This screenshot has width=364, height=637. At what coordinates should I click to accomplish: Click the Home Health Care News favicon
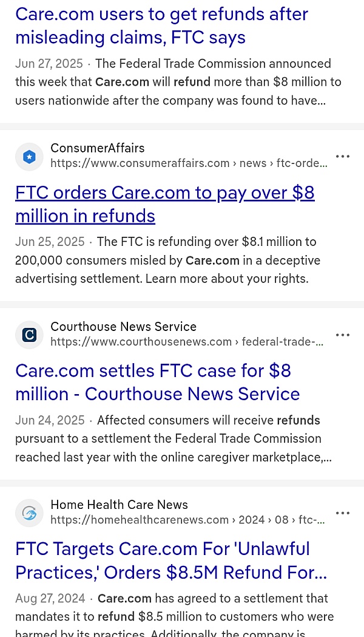pyautogui.click(x=29, y=513)
